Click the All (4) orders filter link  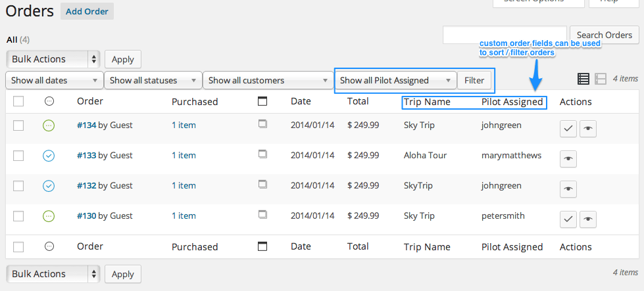pyautogui.click(x=18, y=40)
